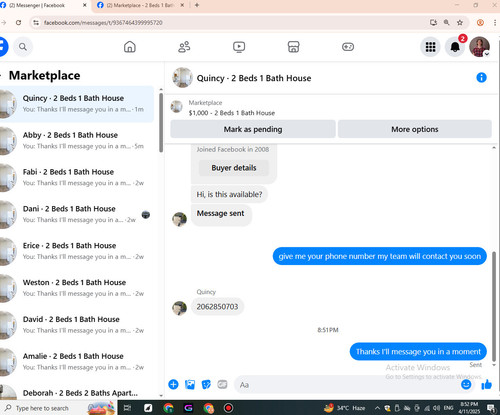Open Fabi - 2 Beds 1 Bath House chat
This screenshot has width=500, height=415.
click(77, 177)
